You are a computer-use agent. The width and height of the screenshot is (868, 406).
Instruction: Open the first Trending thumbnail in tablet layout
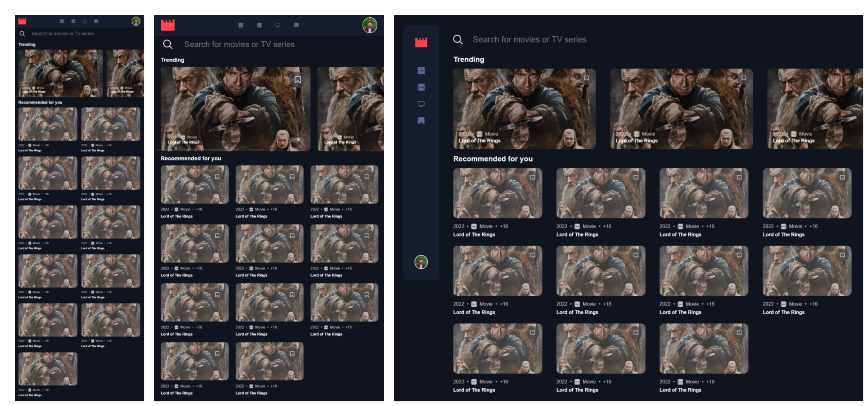(236, 109)
